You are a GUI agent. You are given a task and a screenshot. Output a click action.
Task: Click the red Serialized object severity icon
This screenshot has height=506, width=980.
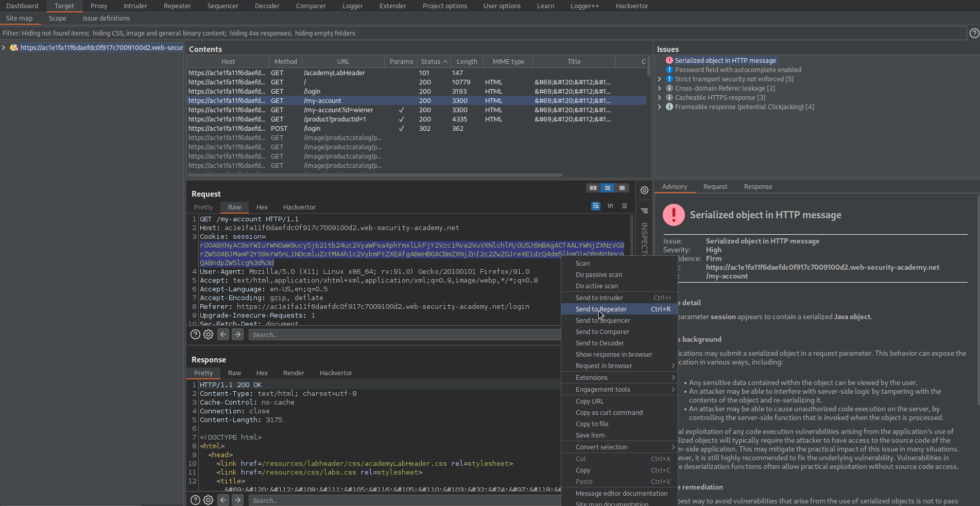pos(669,60)
